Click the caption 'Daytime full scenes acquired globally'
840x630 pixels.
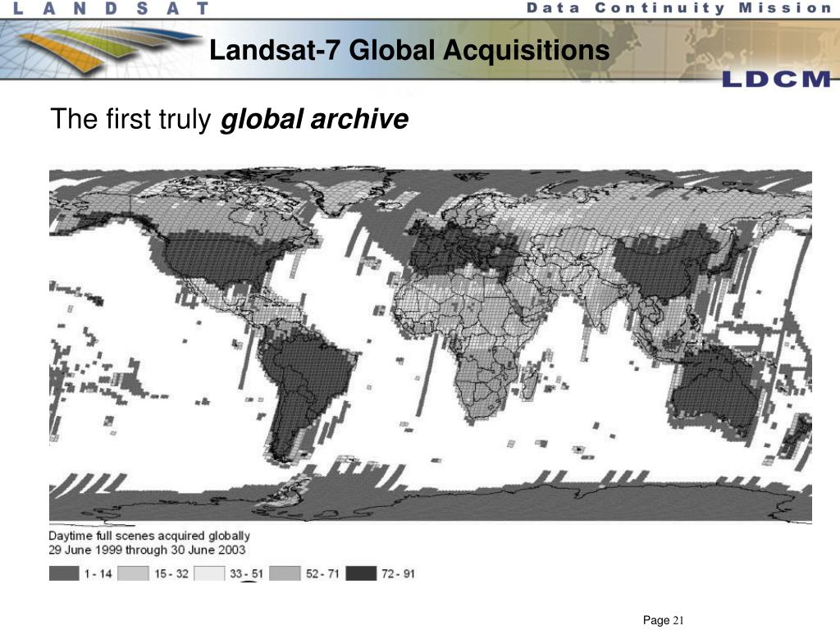149,536
